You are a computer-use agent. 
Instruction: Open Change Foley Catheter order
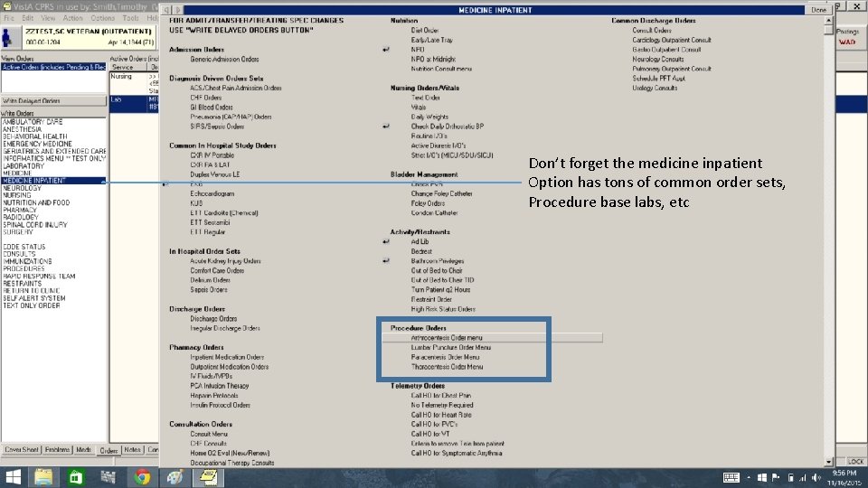(442, 193)
